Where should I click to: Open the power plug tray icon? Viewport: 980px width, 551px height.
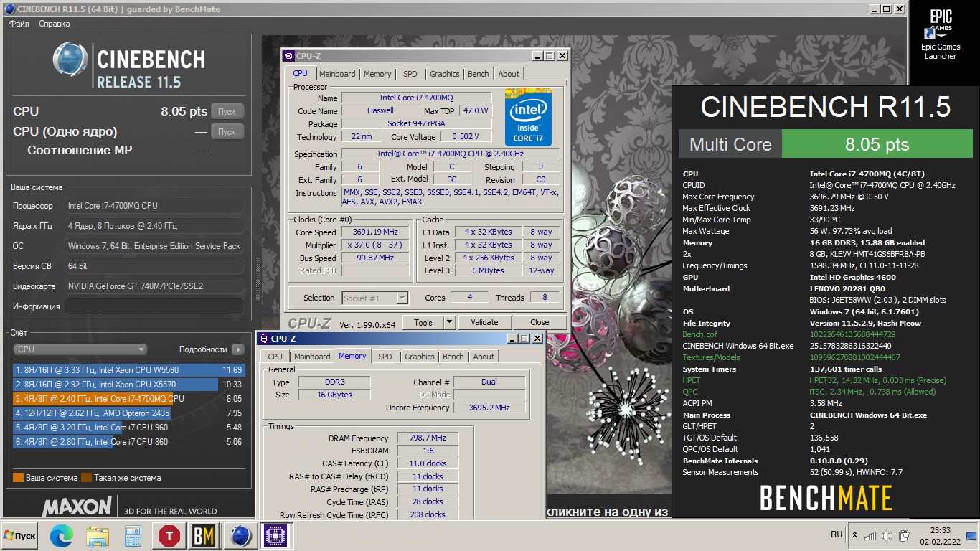tap(905, 536)
